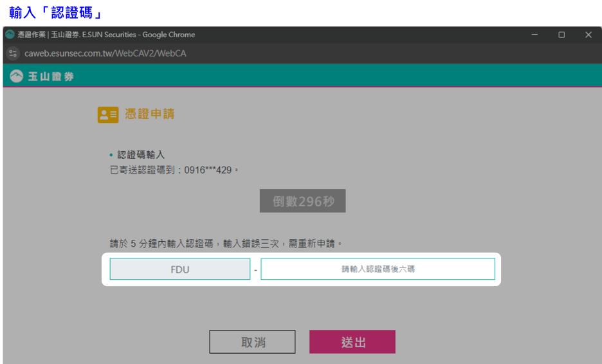Viewport: 602px width, 364px height.
Task: Click the E.SUN mountain logo in the green header
Action: (x=16, y=77)
